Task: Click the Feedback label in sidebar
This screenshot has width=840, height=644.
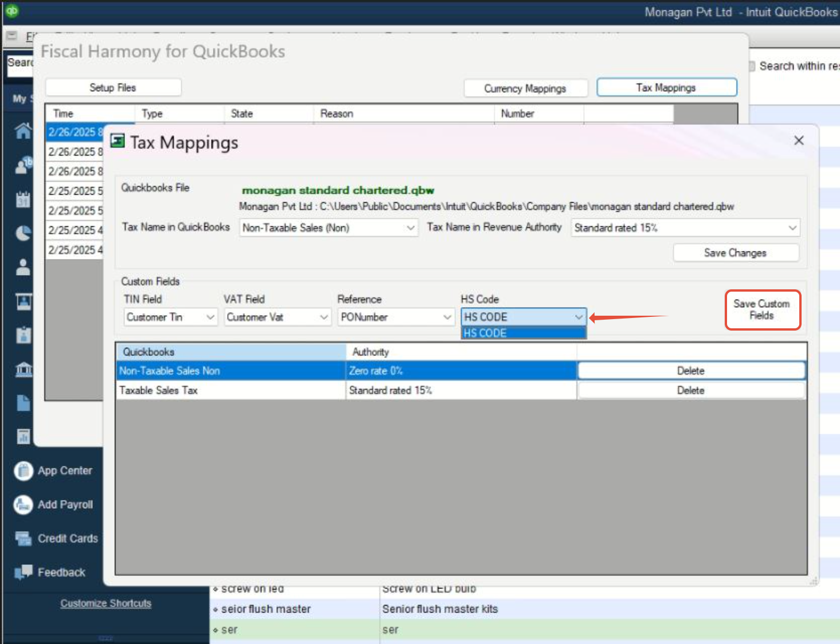Action: point(61,572)
